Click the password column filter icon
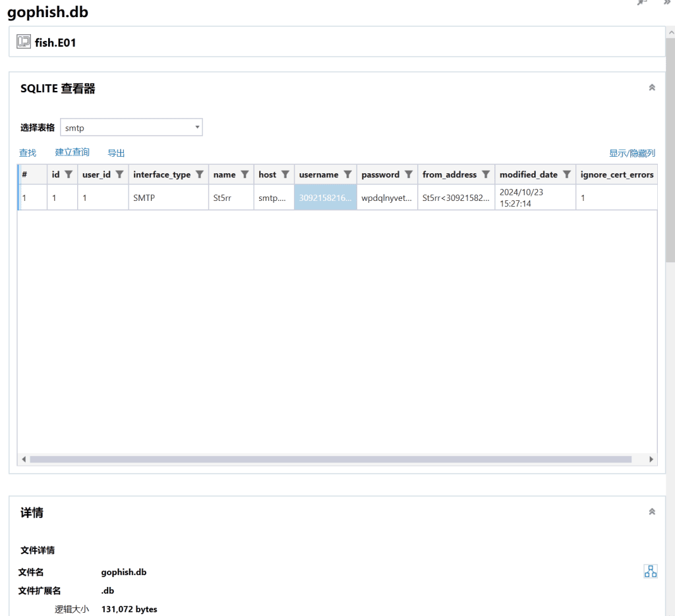This screenshot has width=675, height=616. 408,175
